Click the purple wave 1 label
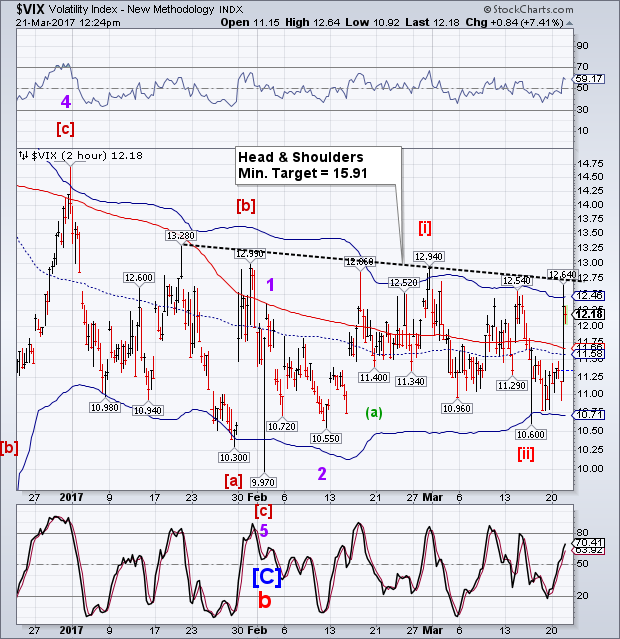 [269, 284]
